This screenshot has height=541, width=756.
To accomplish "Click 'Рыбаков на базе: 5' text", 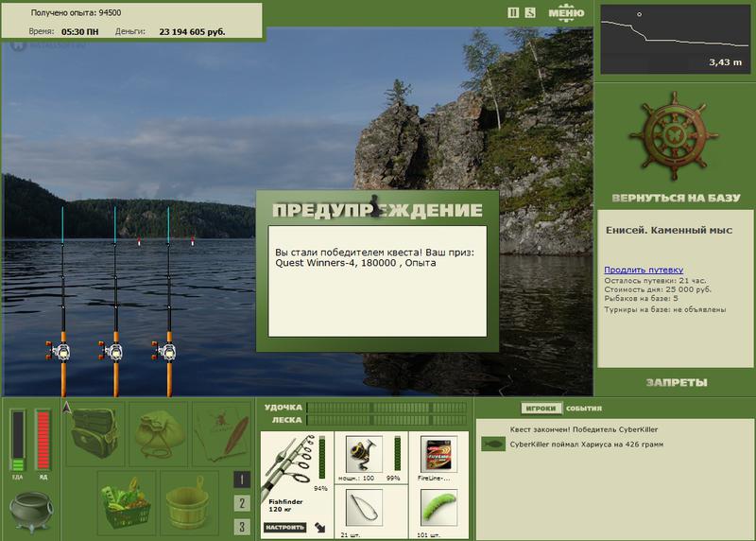I will click(x=642, y=298).
